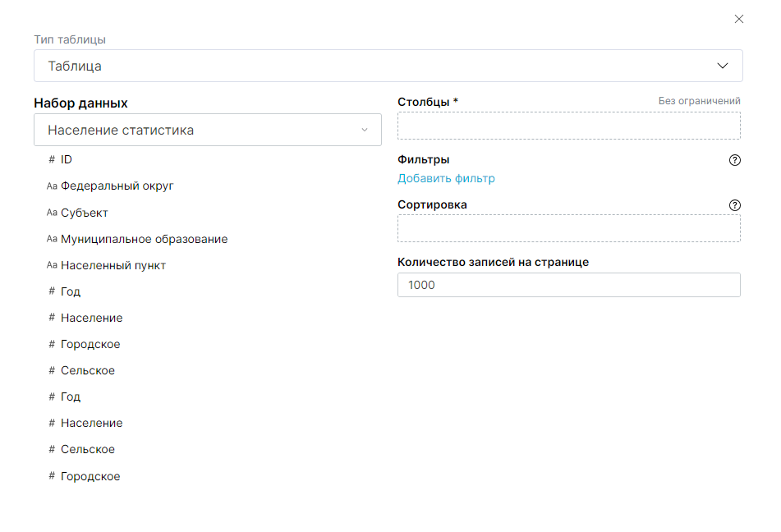Image resolution: width=781 pixels, height=532 pixels.
Task: Click the Aa icon beside Федеральный округ
Action: coord(52,186)
